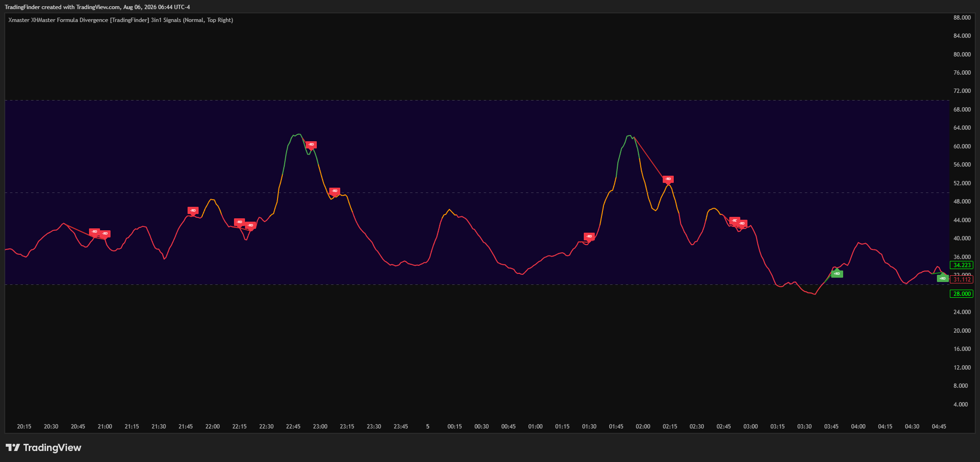
Task: Click the 60.000 price scale label
Action: pyautogui.click(x=962, y=146)
